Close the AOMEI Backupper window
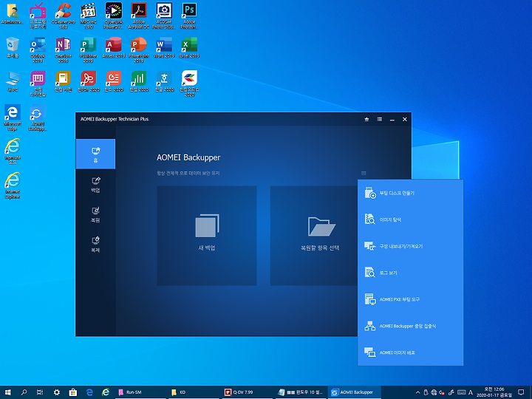 (x=405, y=119)
